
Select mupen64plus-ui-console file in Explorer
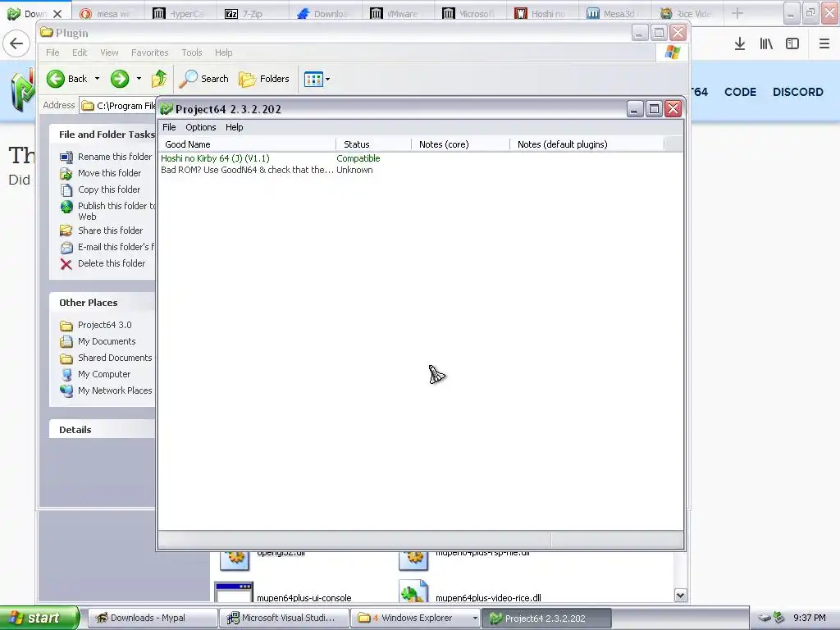(x=304, y=598)
